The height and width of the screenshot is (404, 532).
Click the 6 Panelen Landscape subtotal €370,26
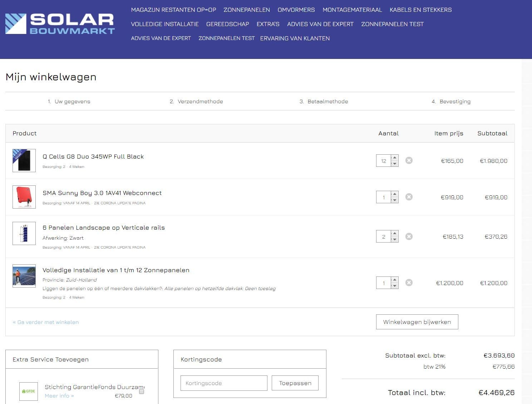pos(496,236)
